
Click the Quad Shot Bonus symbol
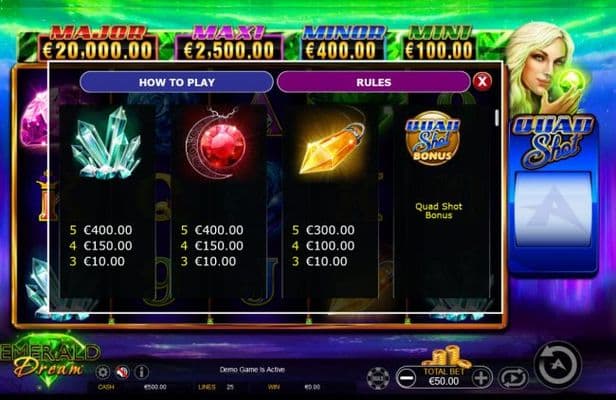tap(433, 138)
